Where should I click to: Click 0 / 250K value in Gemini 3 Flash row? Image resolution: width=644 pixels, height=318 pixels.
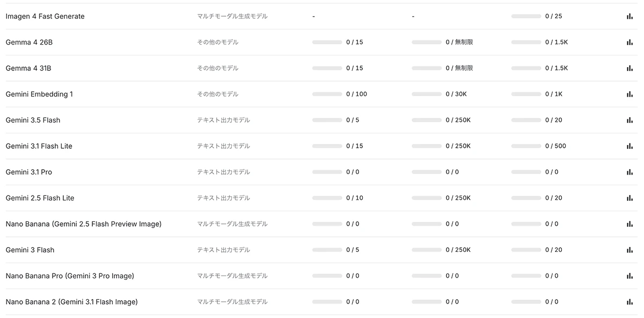click(x=458, y=250)
